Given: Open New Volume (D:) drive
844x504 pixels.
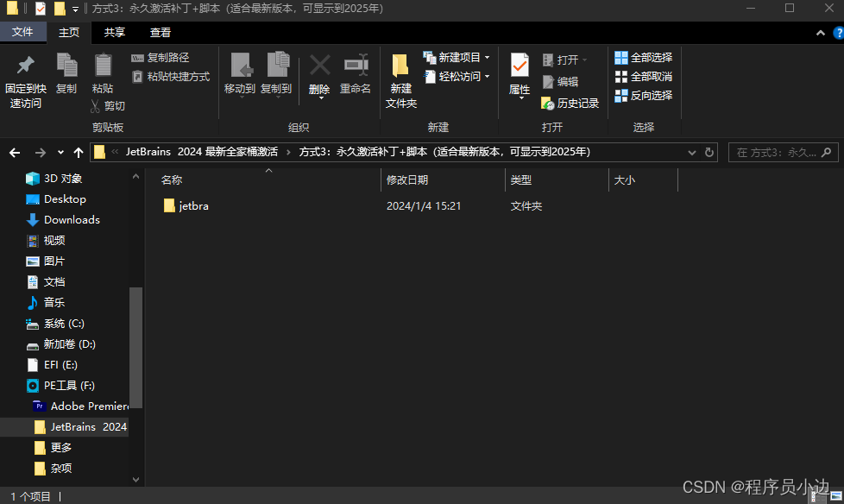Looking at the screenshot, I should (60, 344).
